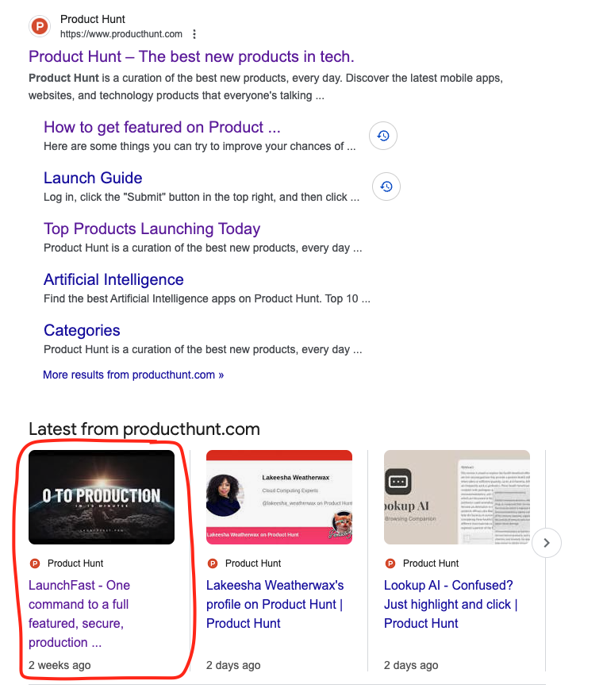Click 'Product Hunt' source label on LaunchFast card
Image resolution: width=603 pixels, height=700 pixels.
click(75, 563)
